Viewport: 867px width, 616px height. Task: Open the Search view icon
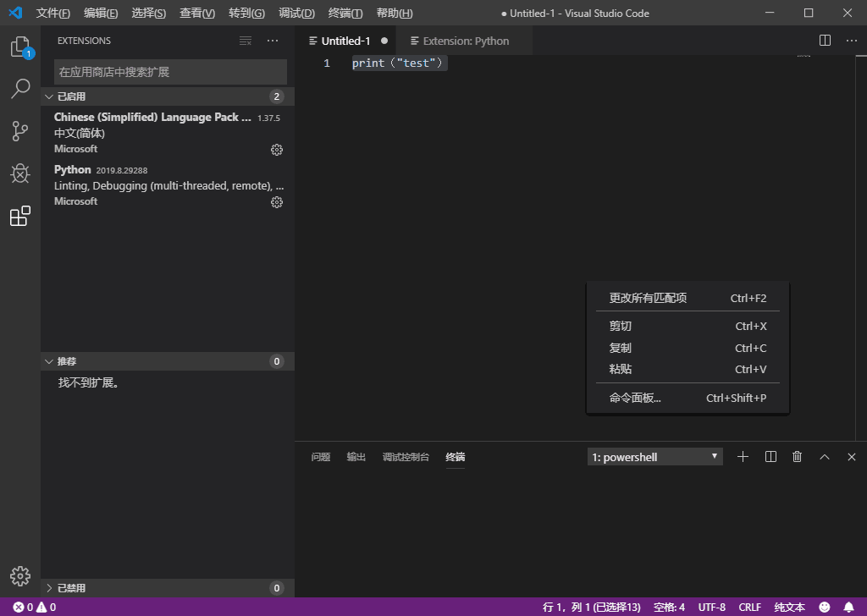click(x=20, y=88)
